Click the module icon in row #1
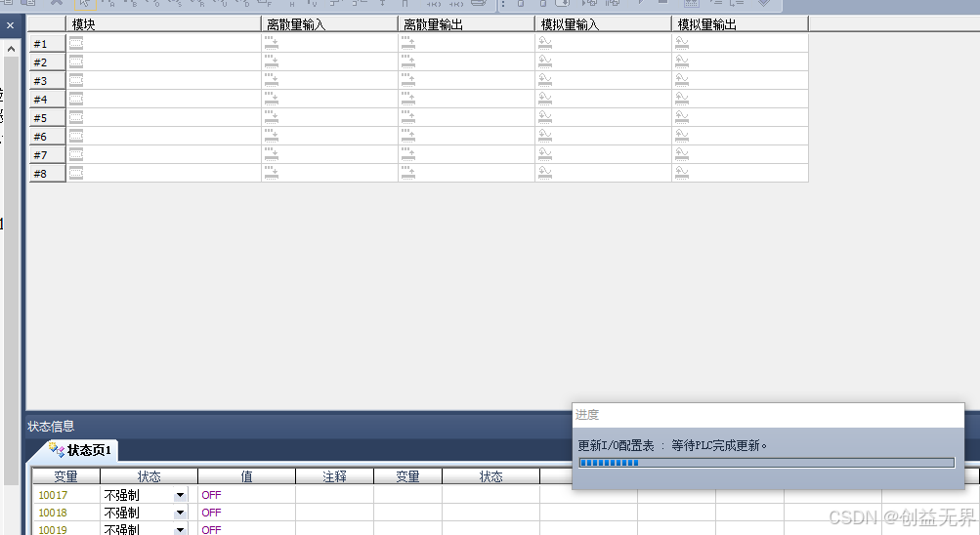This screenshot has height=535, width=980. (x=76, y=43)
